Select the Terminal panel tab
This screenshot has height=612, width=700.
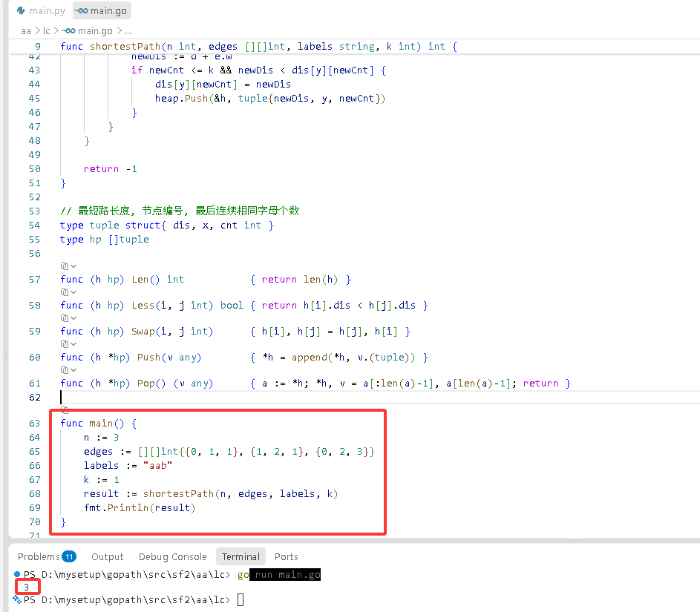241,556
